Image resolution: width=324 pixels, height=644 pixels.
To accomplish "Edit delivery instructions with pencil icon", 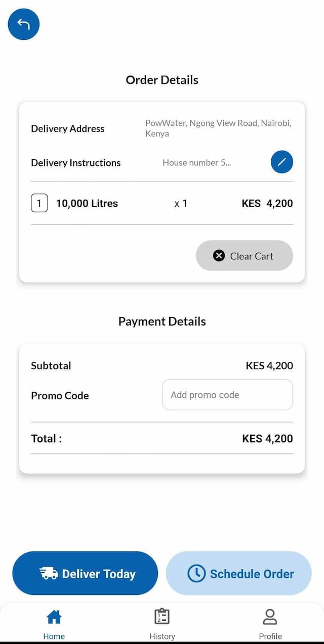I will point(282,162).
